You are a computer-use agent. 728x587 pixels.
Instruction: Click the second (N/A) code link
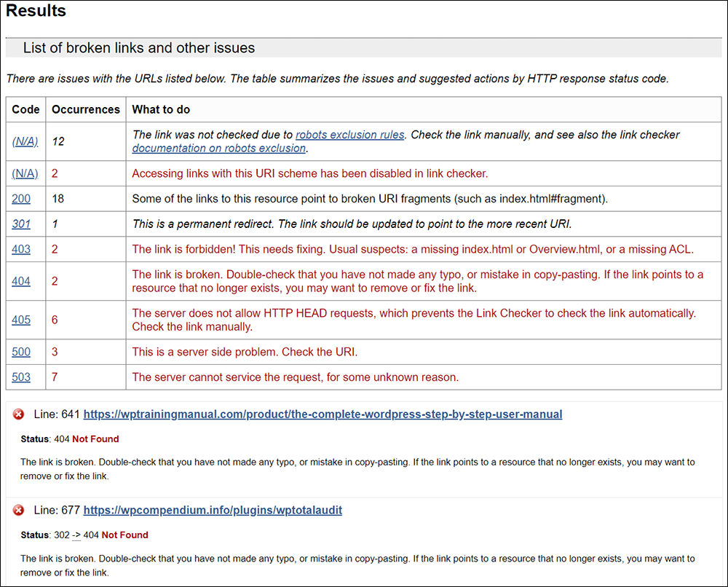click(25, 173)
